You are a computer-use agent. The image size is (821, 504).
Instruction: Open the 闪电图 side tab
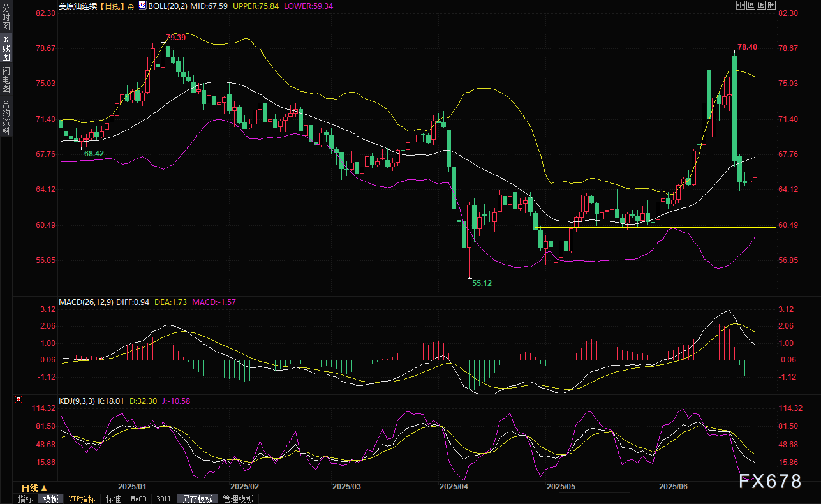click(6, 80)
